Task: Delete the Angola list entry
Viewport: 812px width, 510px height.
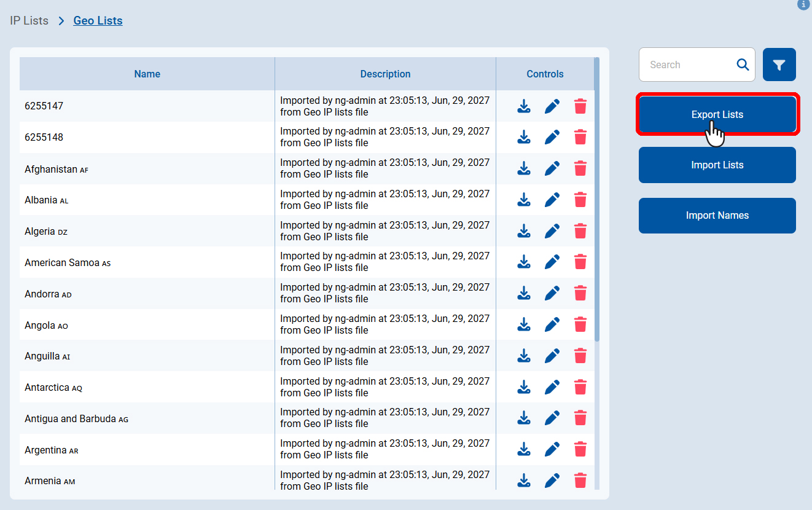Action: click(x=580, y=324)
